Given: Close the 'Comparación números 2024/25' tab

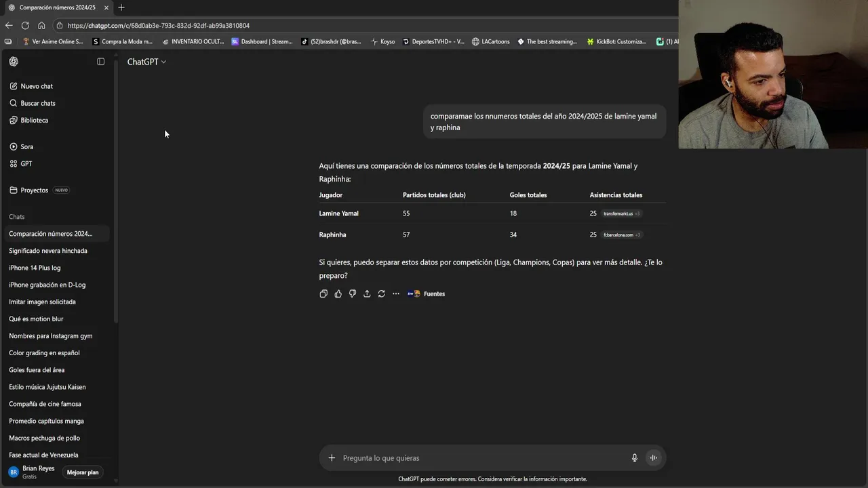Looking at the screenshot, I should [x=106, y=7].
